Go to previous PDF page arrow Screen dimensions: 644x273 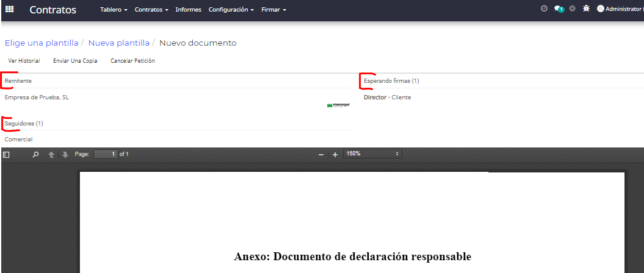(51, 155)
